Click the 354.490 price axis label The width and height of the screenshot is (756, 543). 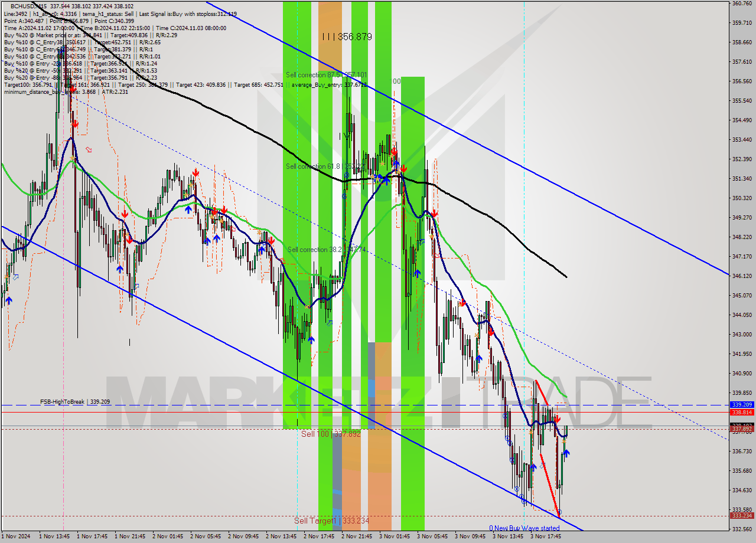[x=742, y=120]
